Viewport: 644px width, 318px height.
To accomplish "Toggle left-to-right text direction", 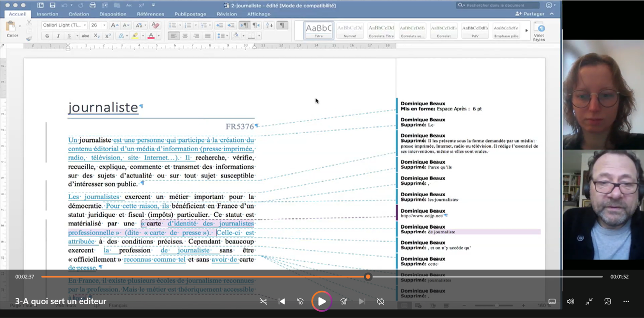I will 245,25.
